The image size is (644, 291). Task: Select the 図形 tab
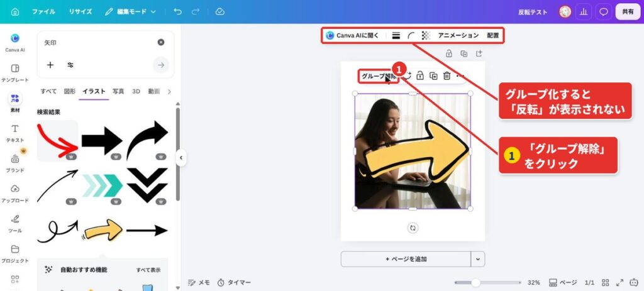click(x=70, y=92)
